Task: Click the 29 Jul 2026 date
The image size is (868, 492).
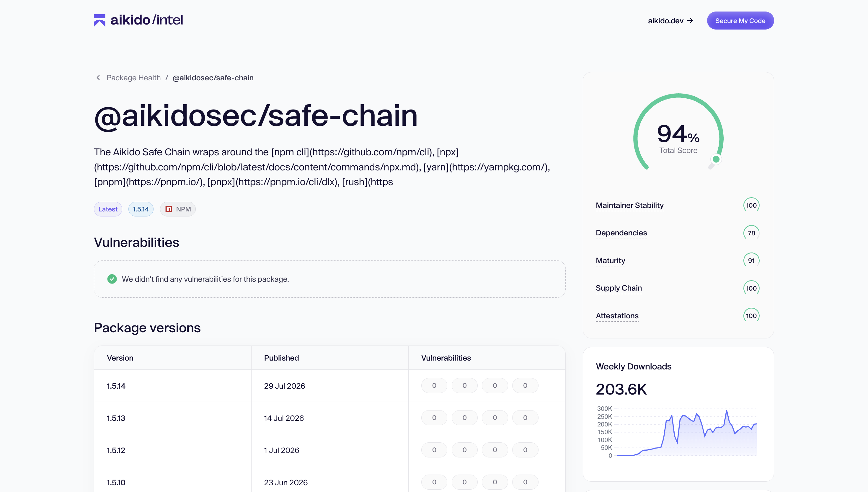Action: [x=284, y=386]
